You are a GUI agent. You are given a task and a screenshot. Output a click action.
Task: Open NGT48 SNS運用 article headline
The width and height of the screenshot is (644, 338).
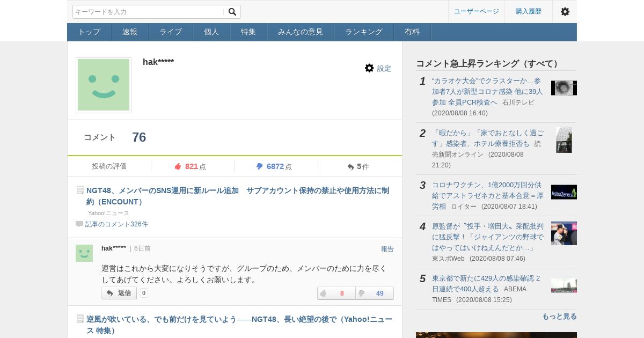238,196
